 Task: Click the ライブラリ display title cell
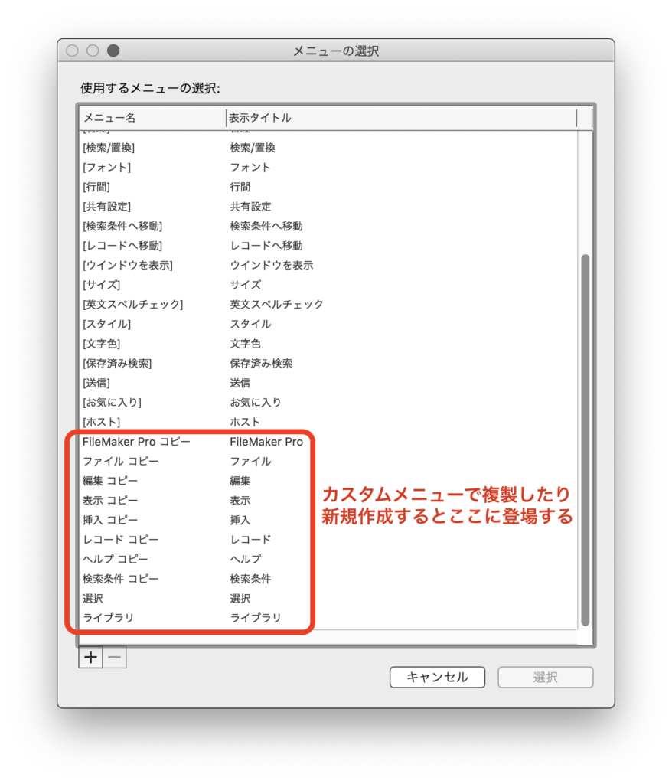coord(256,618)
